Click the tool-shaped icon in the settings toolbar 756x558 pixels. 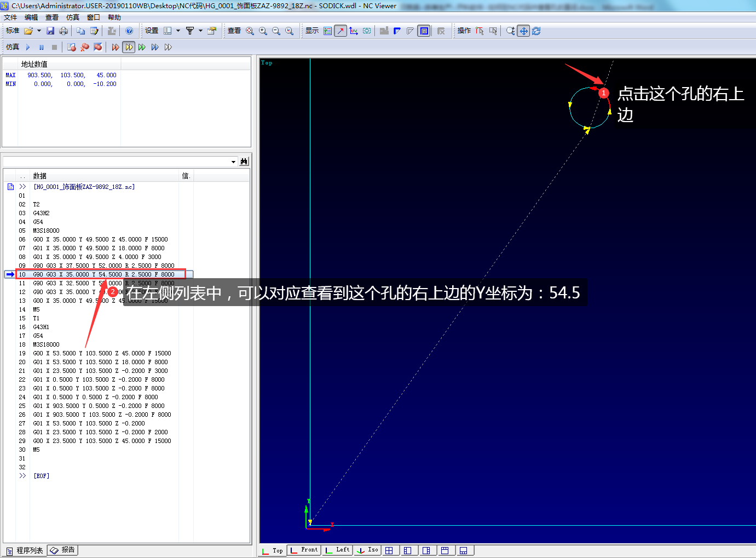(190, 31)
